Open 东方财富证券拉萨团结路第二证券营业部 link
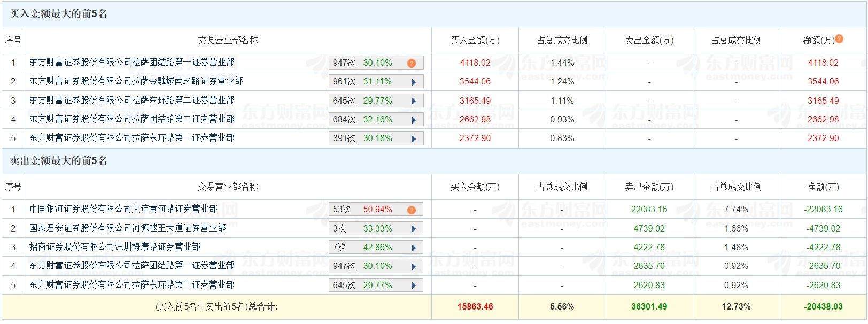This screenshot has width=868, height=324. 131,119
